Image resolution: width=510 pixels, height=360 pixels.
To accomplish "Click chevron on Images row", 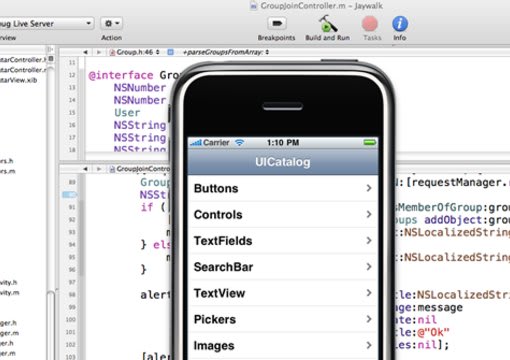I will click(369, 345).
